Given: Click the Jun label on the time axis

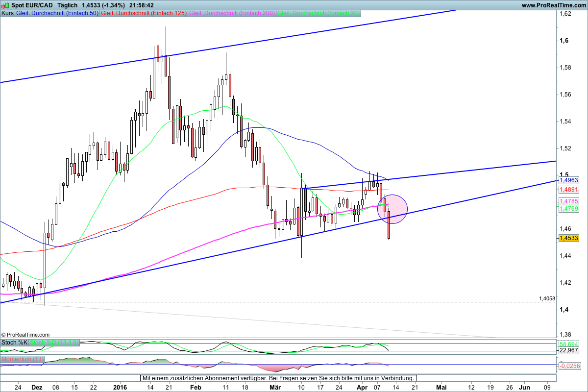Looking at the screenshot, I should click(524, 387).
